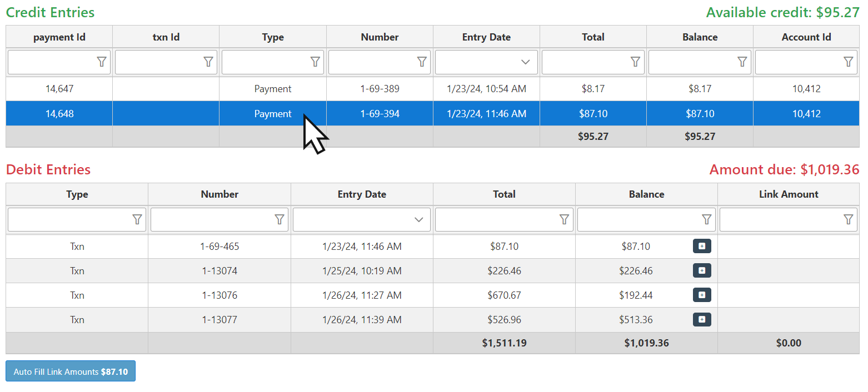Sort debit entries by Number column header
868x392 pixels.
pyautogui.click(x=220, y=194)
